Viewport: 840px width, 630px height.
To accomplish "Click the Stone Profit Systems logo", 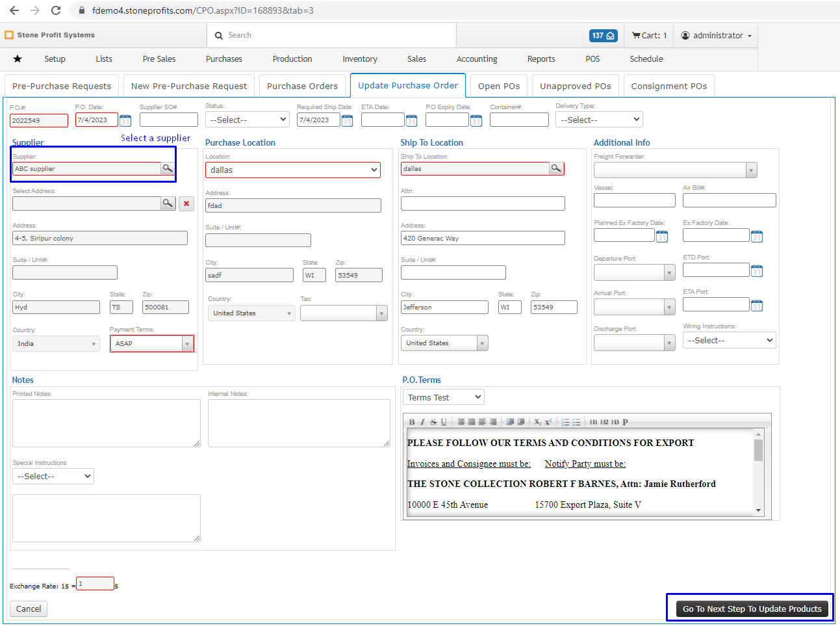I will pyautogui.click(x=50, y=35).
